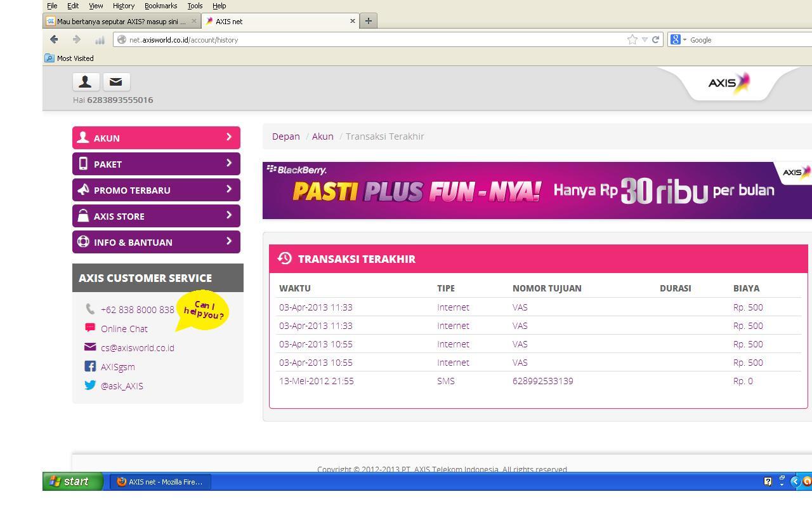812x508 pixels.
Task: Open the View menu
Action: click(96, 6)
